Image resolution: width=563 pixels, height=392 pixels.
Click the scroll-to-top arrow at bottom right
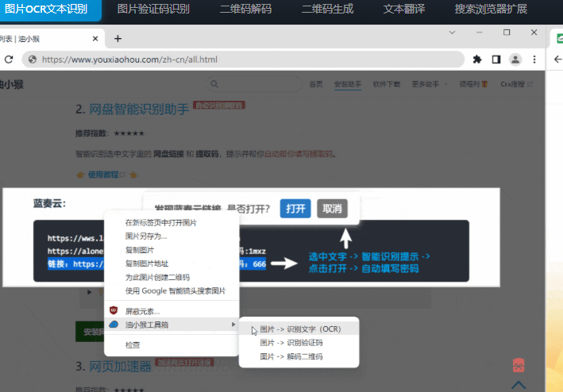518,386
